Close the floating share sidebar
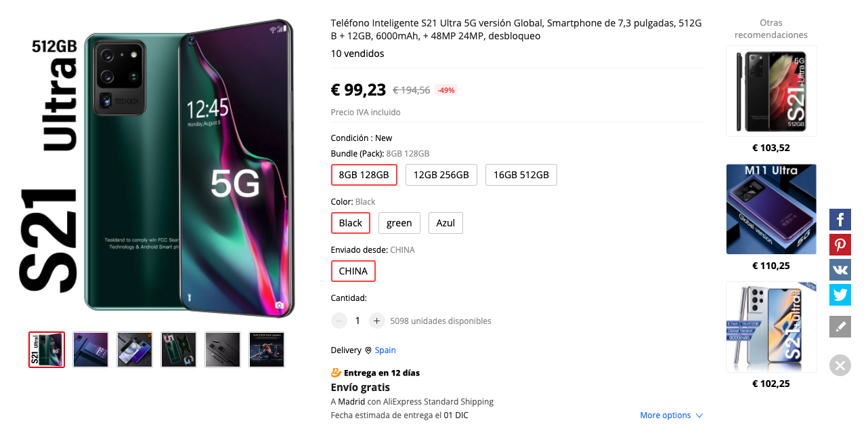 (x=840, y=366)
